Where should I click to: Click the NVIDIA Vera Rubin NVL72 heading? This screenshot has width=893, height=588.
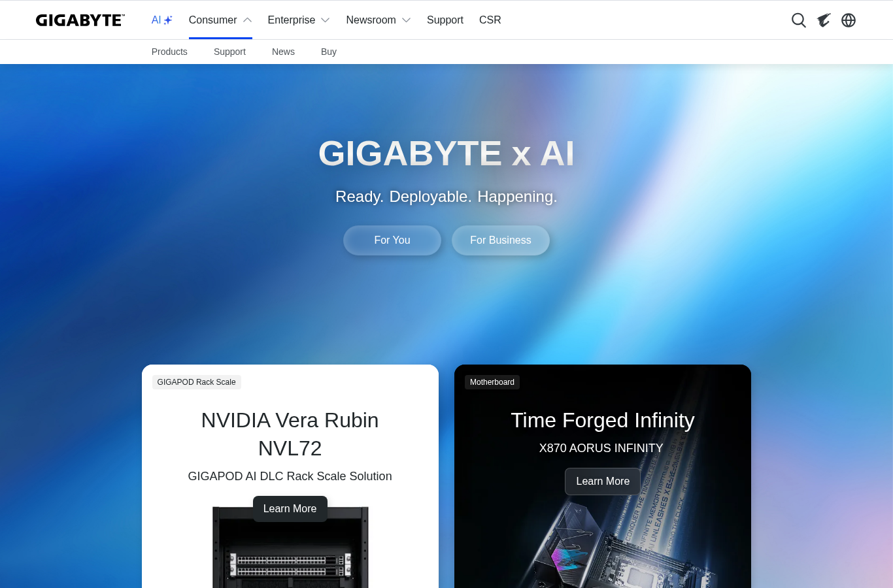tap(290, 434)
